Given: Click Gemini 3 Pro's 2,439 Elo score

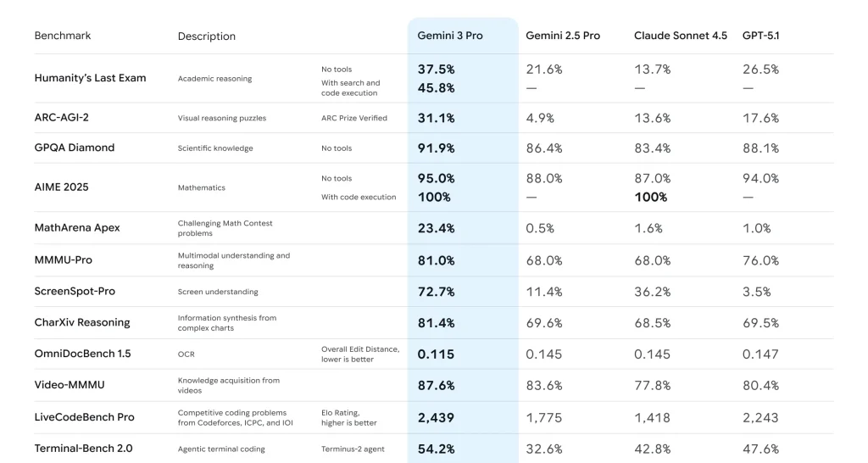Looking at the screenshot, I should coord(437,417).
